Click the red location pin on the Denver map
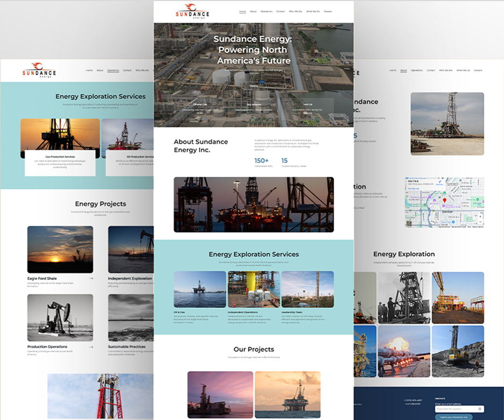The image size is (504, 420). 444,200
